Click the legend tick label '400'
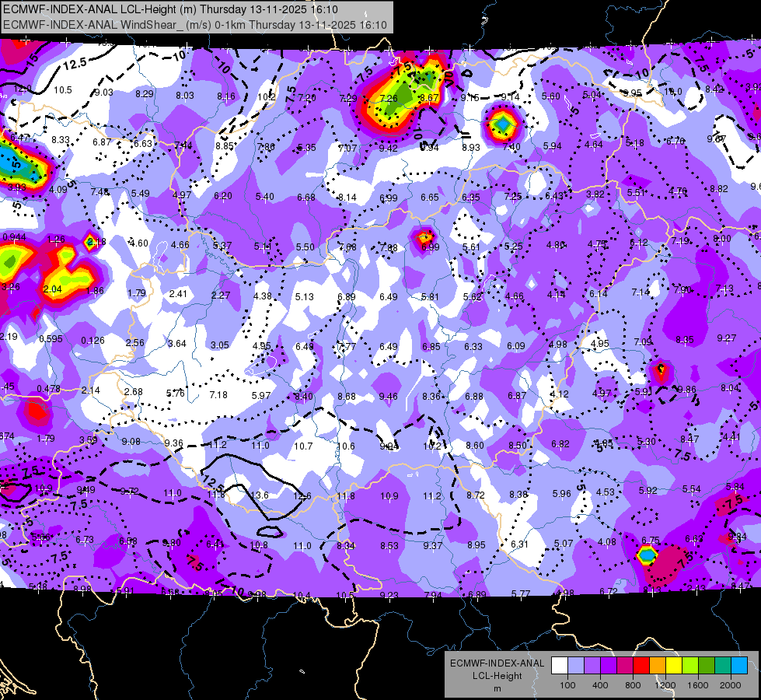The height and width of the screenshot is (700, 761). pyautogui.click(x=600, y=685)
